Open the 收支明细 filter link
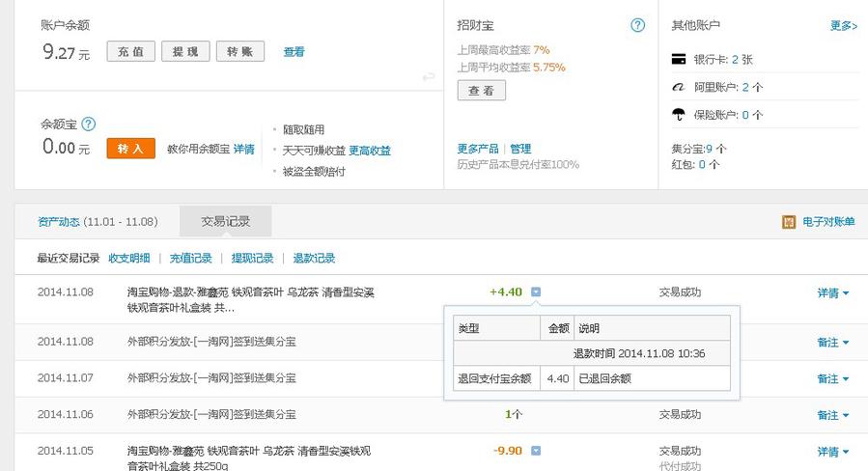Screen dimensions: 868x471 tap(129, 258)
